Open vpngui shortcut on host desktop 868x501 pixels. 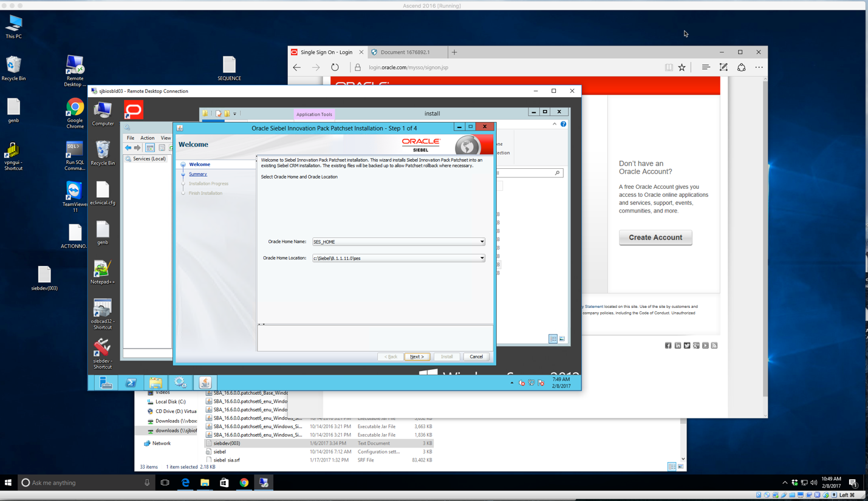point(13,155)
